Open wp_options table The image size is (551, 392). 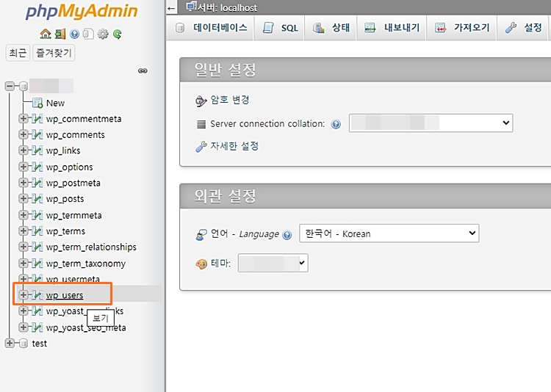[69, 167]
